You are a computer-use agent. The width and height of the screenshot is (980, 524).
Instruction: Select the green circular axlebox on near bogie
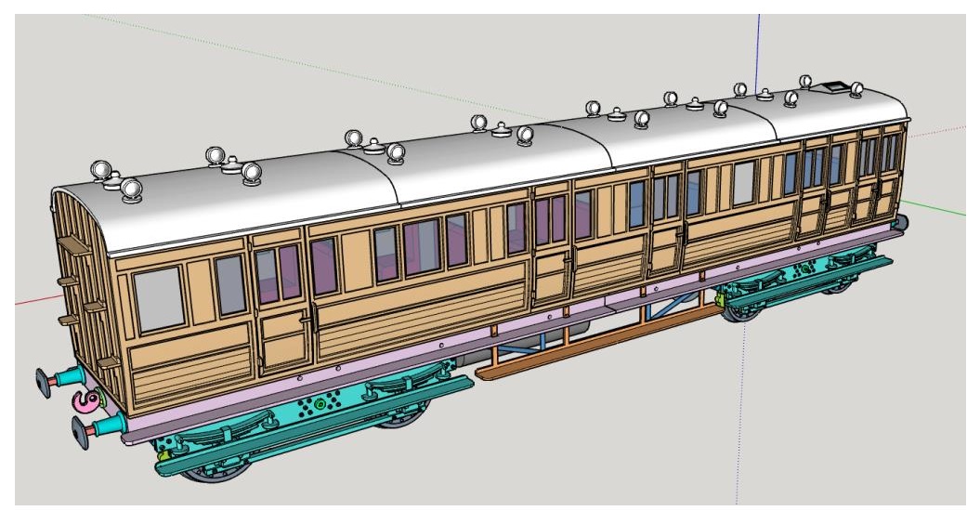click(x=321, y=405)
